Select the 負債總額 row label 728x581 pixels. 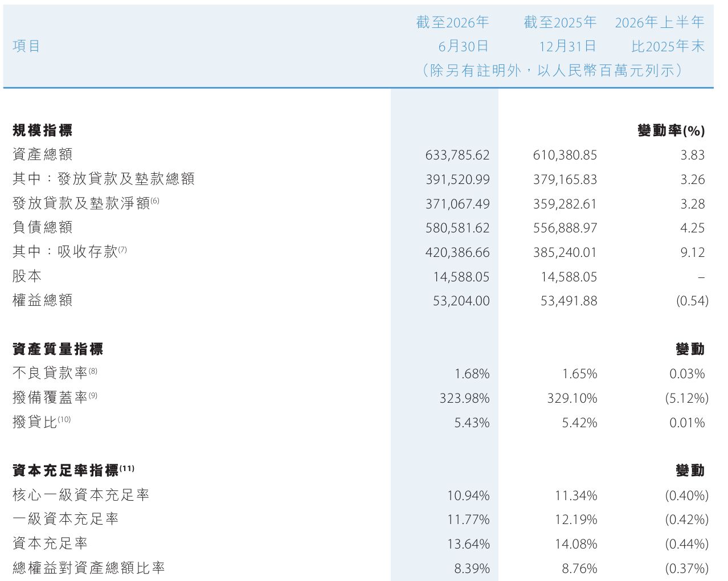click(43, 227)
